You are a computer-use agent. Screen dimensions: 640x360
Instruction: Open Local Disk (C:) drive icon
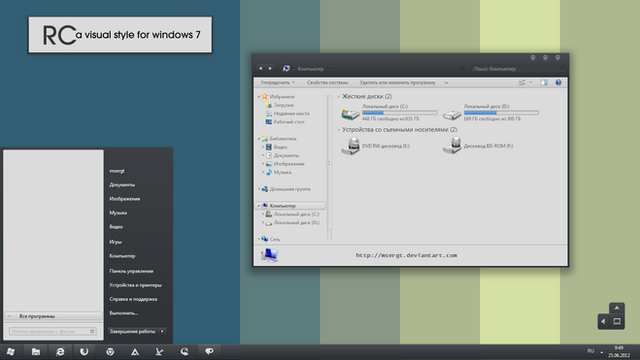click(350, 113)
